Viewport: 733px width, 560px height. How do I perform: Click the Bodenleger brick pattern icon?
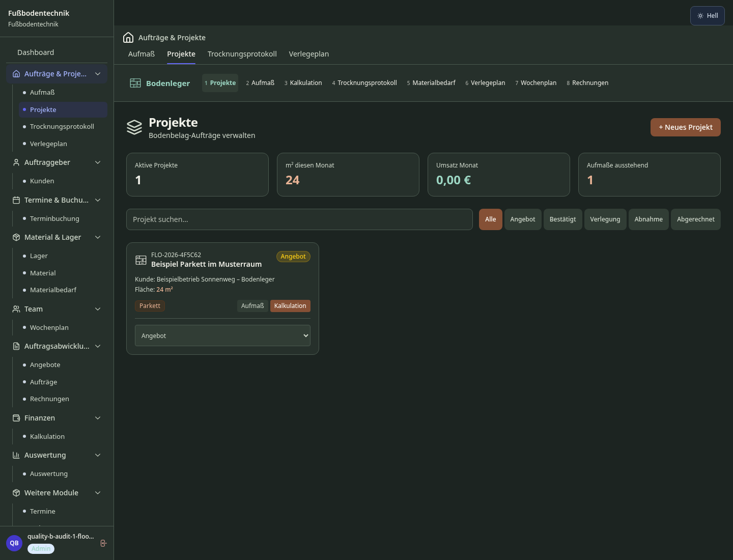coord(135,83)
